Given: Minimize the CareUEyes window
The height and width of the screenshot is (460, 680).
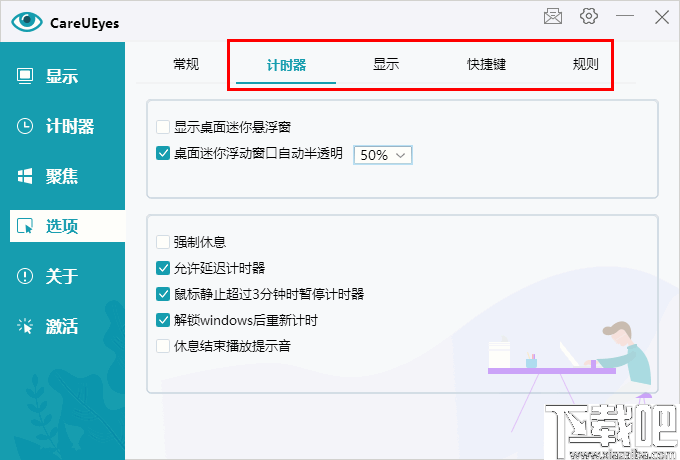Looking at the screenshot, I should (x=625, y=16).
